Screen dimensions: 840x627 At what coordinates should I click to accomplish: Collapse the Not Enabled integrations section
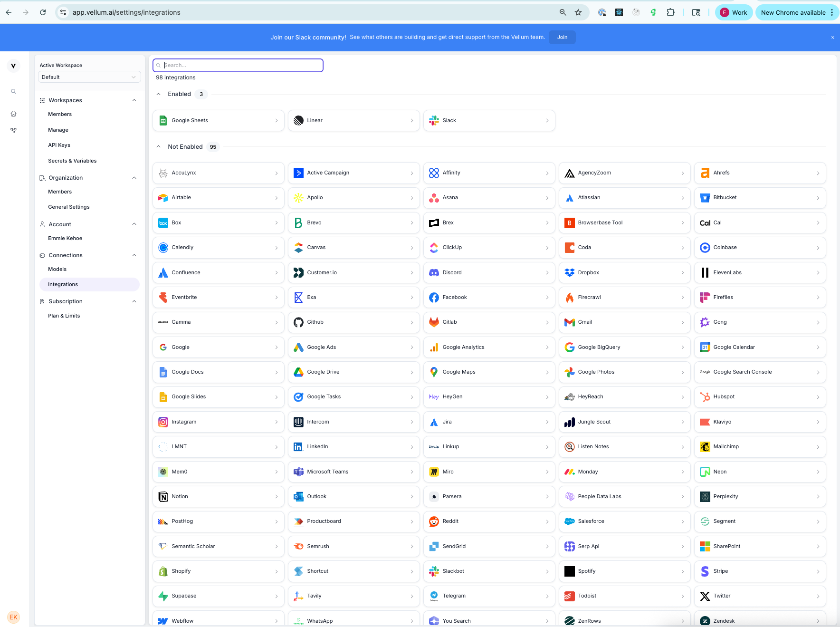159,147
